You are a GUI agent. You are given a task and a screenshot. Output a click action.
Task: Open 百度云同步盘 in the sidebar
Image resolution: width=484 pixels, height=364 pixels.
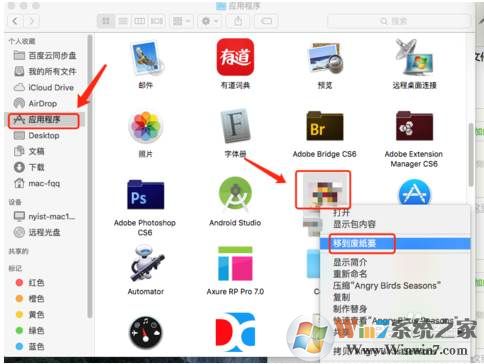pos(45,55)
